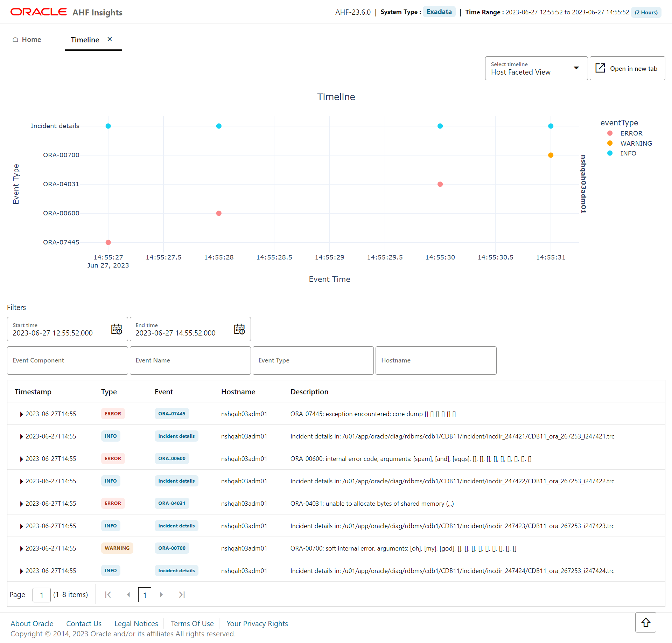The image size is (672, 643).
Task: Click the Incident details point at 14:55:27
Action: tap(108, 126)
